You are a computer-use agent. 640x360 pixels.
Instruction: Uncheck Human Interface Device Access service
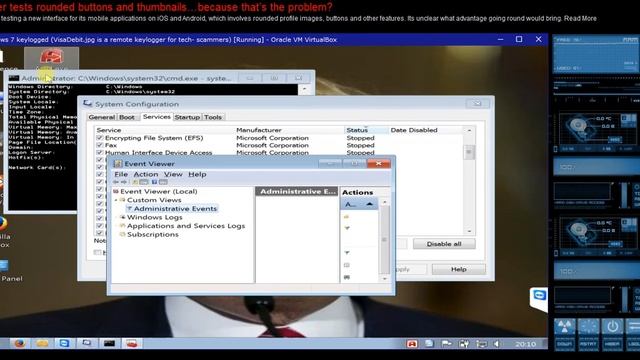tap(100, 152)
